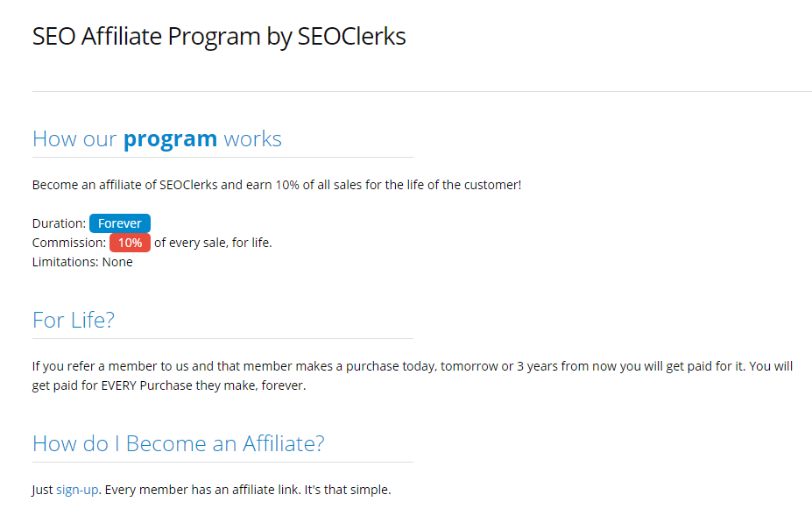
Task: Click the 'How our program works' heading
Action: (157, 138)
